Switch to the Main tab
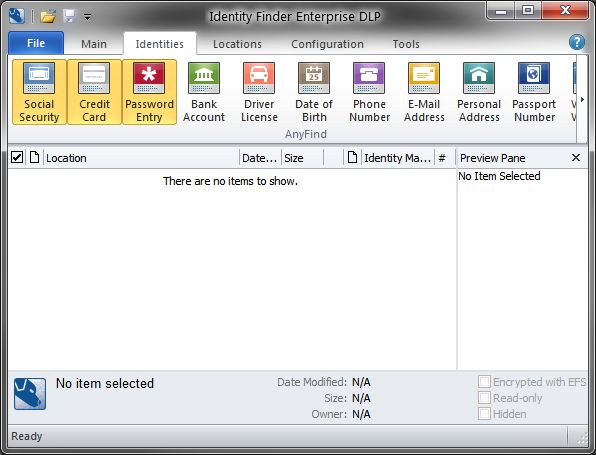This screenshot has width=596, height=455. coord(94,44)
